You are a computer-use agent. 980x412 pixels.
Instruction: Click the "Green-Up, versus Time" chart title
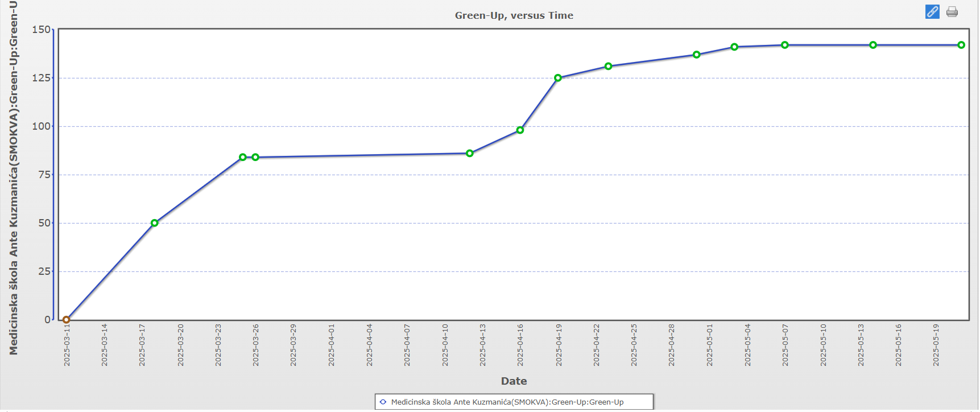tap(514, 15)
